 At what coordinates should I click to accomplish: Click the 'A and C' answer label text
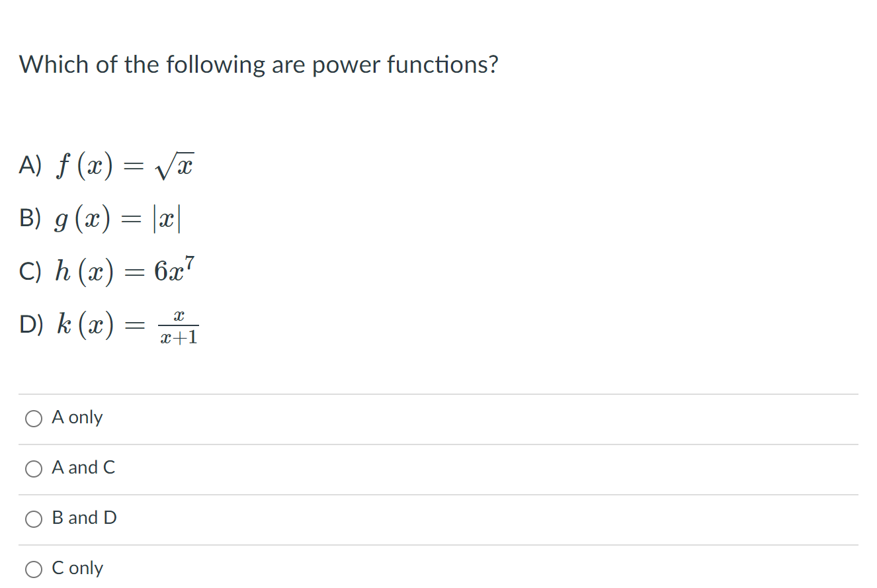point(83,468)
